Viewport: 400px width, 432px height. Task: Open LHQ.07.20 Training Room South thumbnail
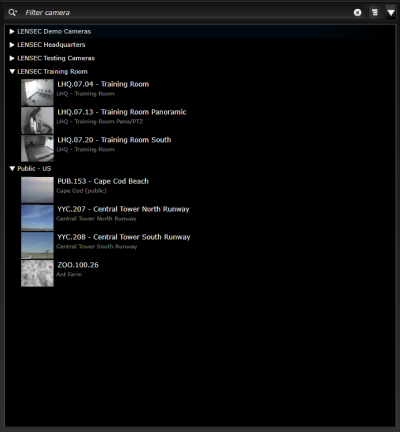[37, 148]
